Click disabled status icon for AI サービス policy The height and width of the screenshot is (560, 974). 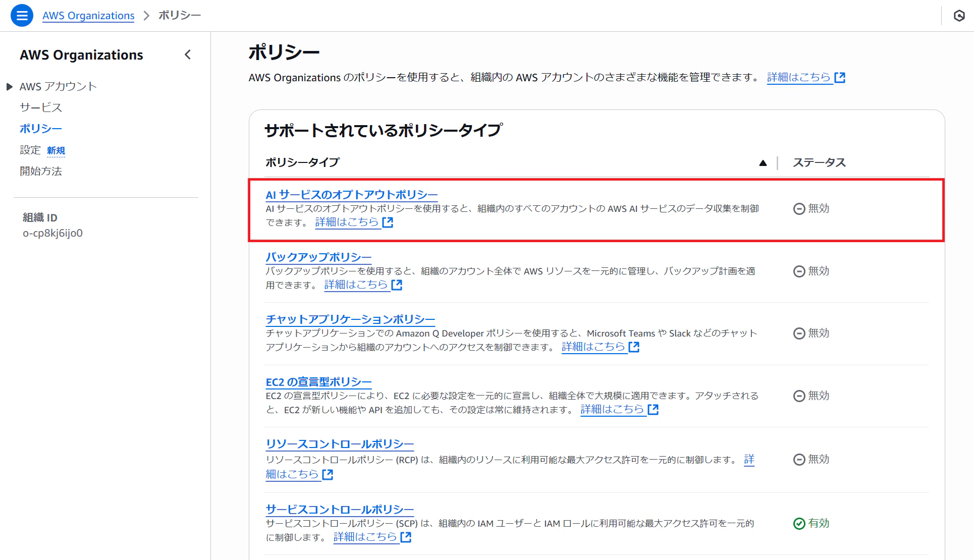799,209
